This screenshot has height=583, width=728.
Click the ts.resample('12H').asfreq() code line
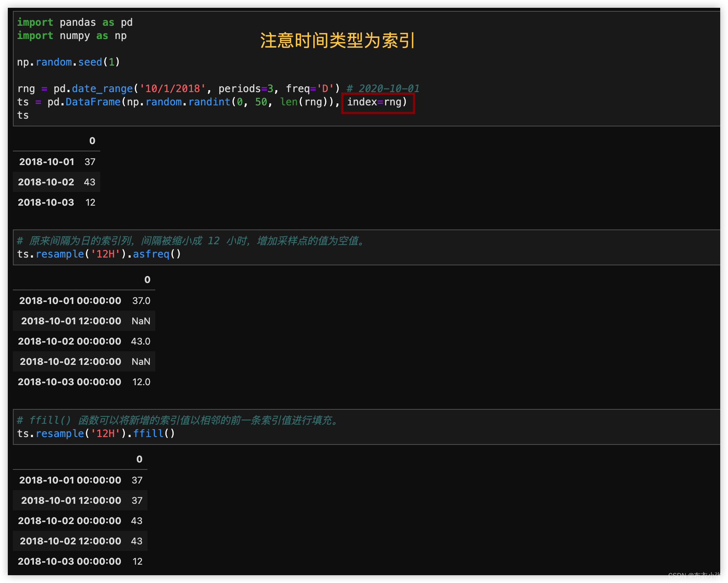[99, 254]
